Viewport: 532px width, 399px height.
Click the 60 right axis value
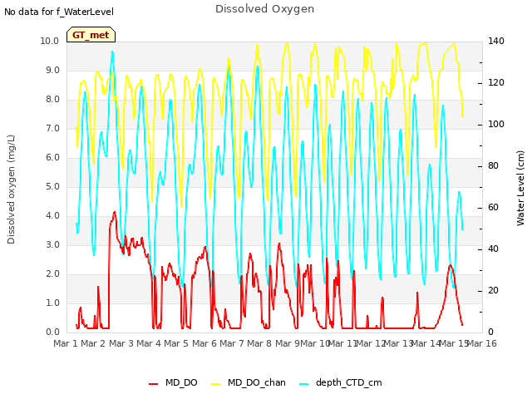point(493,208)
